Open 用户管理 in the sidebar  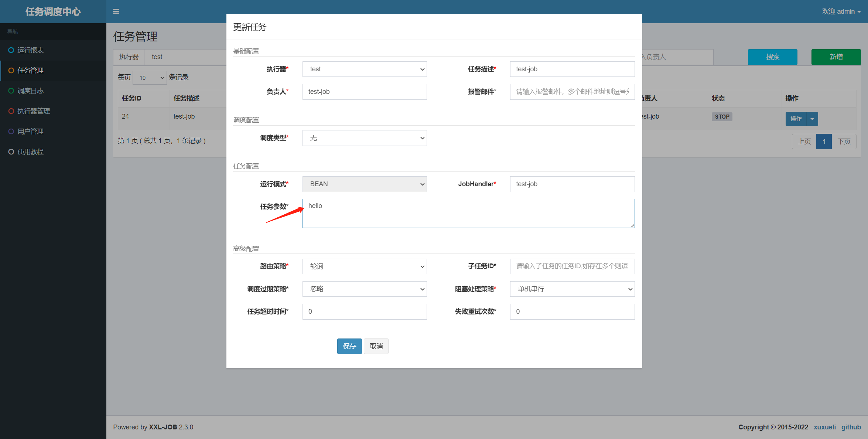click(30, 131)
